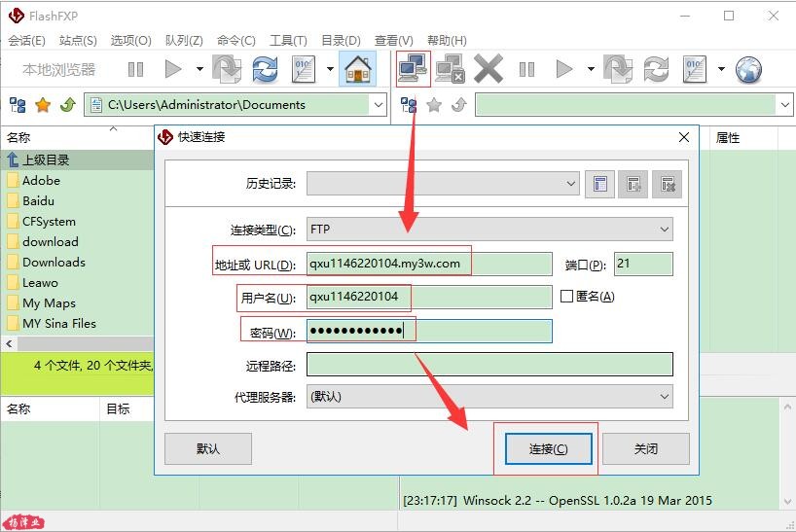
Task: Click the local pane play transfer icon
Action: (173, 69)
